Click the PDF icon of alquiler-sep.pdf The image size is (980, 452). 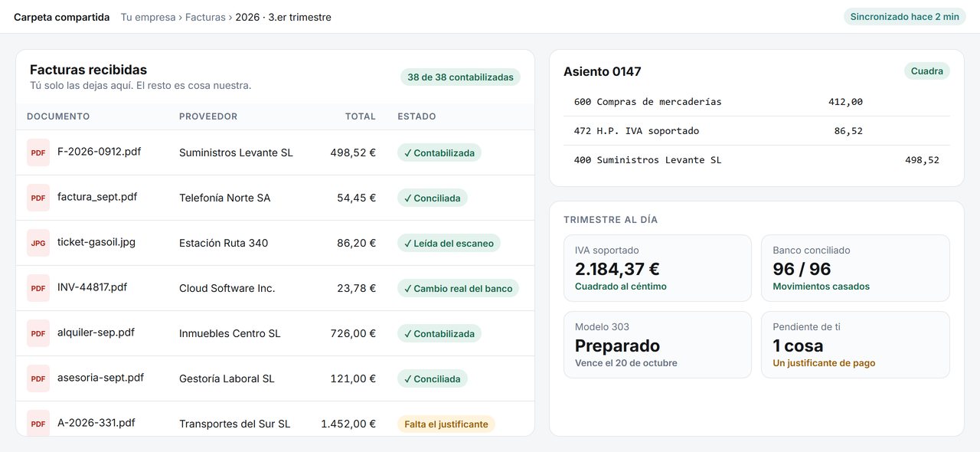(x=38, y=333)
